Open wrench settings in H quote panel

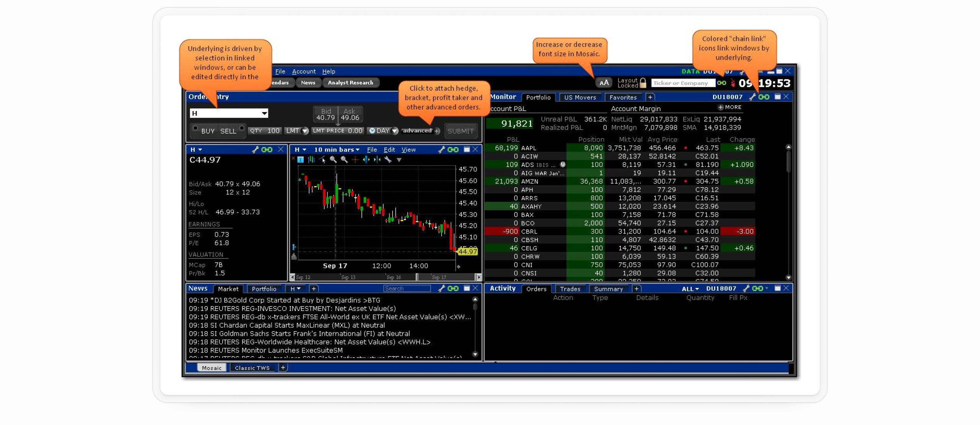(x=255, y=150)
